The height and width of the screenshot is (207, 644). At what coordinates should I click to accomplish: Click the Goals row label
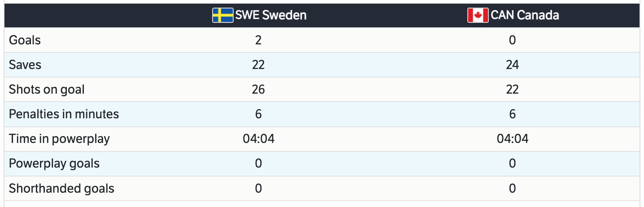[25, 40]
